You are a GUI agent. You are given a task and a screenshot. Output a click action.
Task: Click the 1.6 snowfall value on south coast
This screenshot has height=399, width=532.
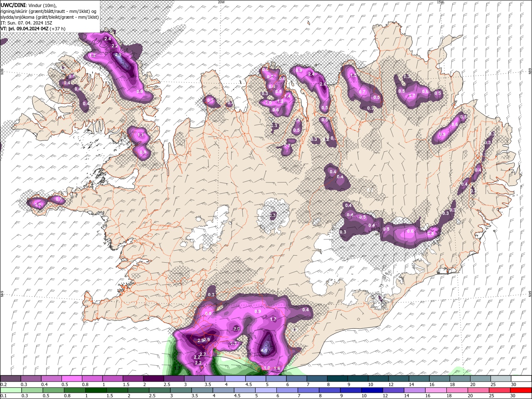coord(277,369)
